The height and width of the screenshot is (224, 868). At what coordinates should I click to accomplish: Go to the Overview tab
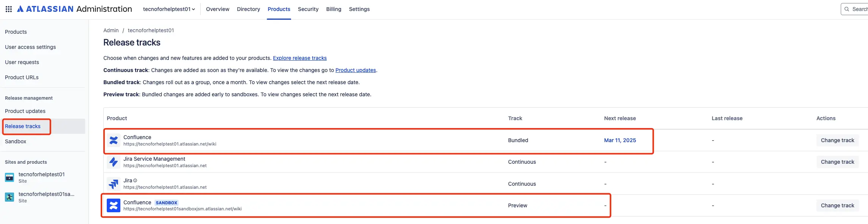218,9
